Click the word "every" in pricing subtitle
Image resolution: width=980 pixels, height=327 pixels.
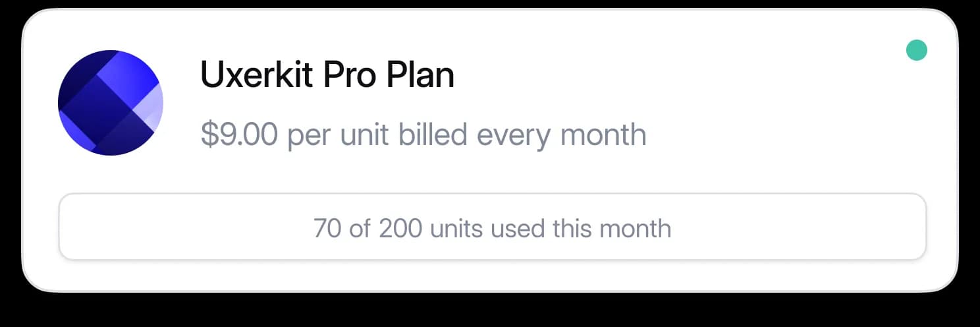tap(514, 134)
